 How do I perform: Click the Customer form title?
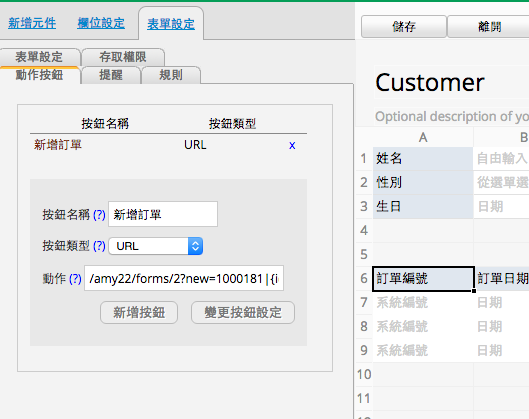pyautogui.click(x=430, y=83)
